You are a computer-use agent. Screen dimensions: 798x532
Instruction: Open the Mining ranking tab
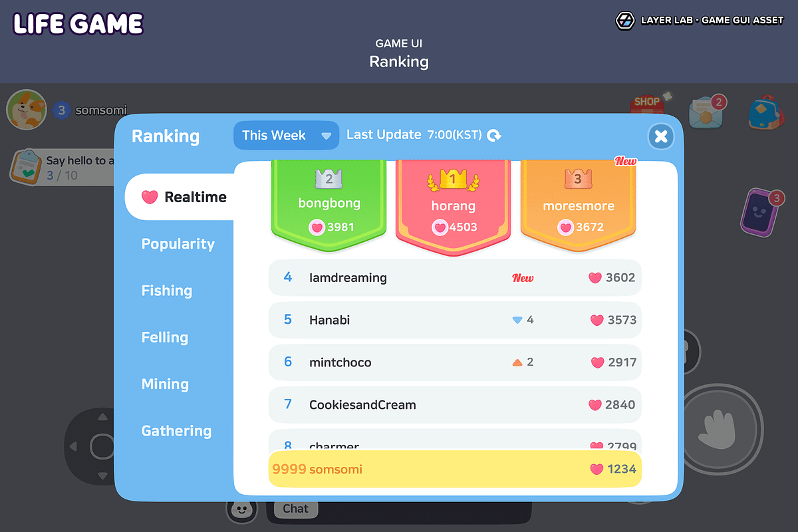165,384
